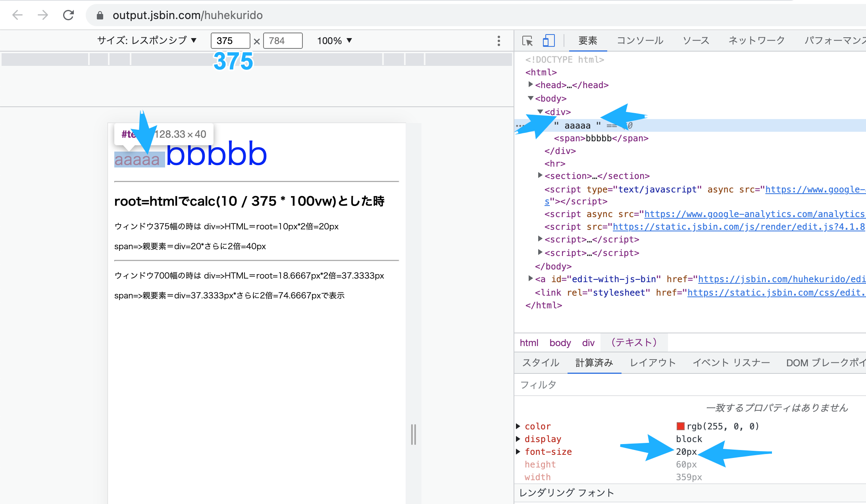Open the jsbin.com/huhekurido/edit href link

pyautogui.click(x=781, y=279)
